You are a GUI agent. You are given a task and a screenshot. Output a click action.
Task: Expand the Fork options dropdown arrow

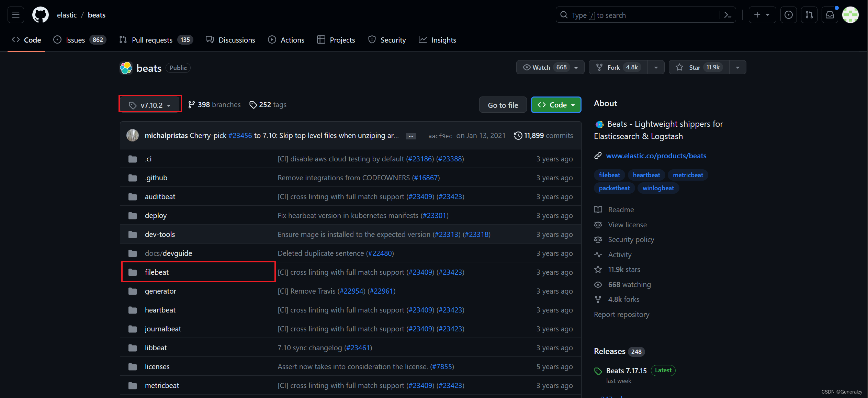click(656, 67)
